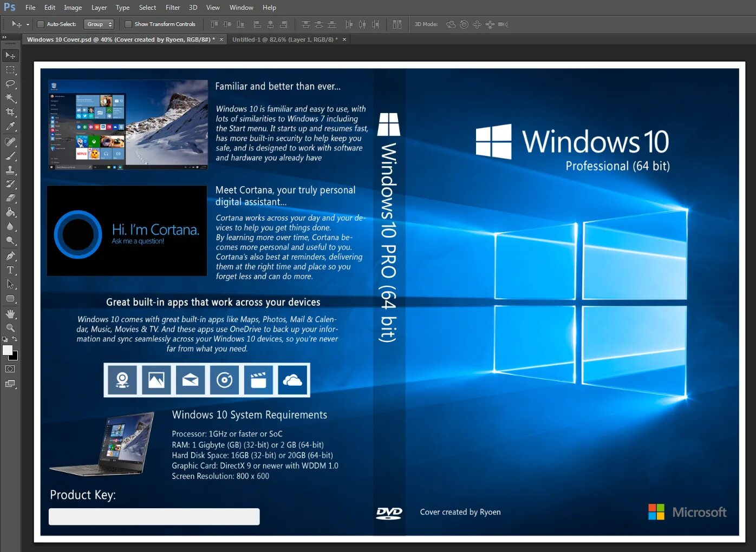Open the File menu
Viewport: 756px width, 552px height.
click(x=30, y=8)
